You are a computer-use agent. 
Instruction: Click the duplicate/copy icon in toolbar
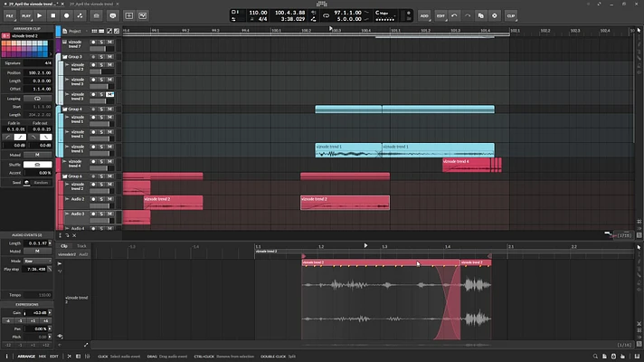point(481,15)
